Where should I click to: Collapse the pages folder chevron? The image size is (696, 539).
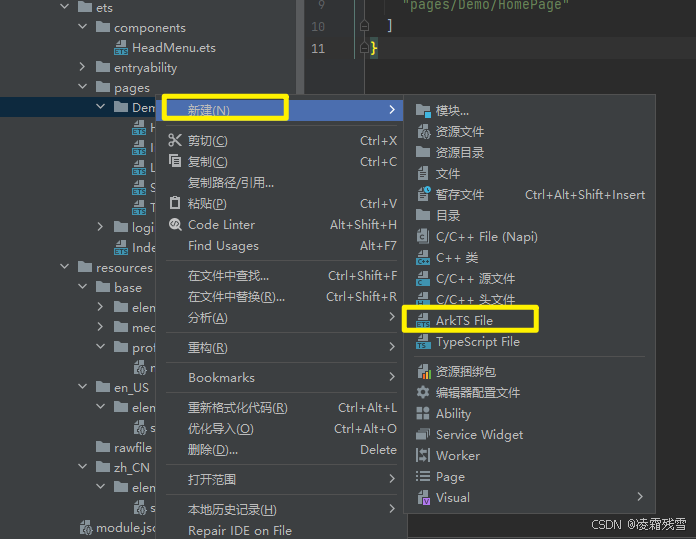[83, 87]
